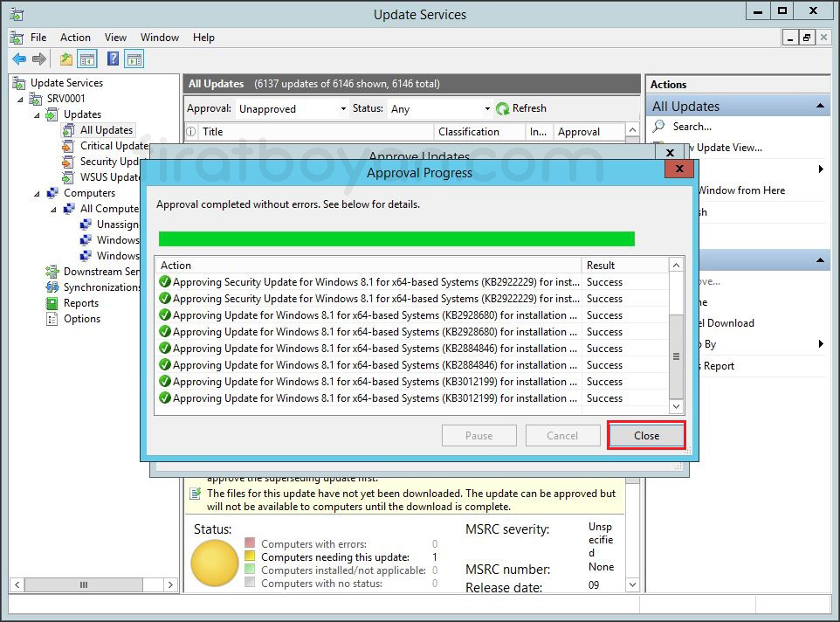Click the Result column header

[x=625, y=266]
